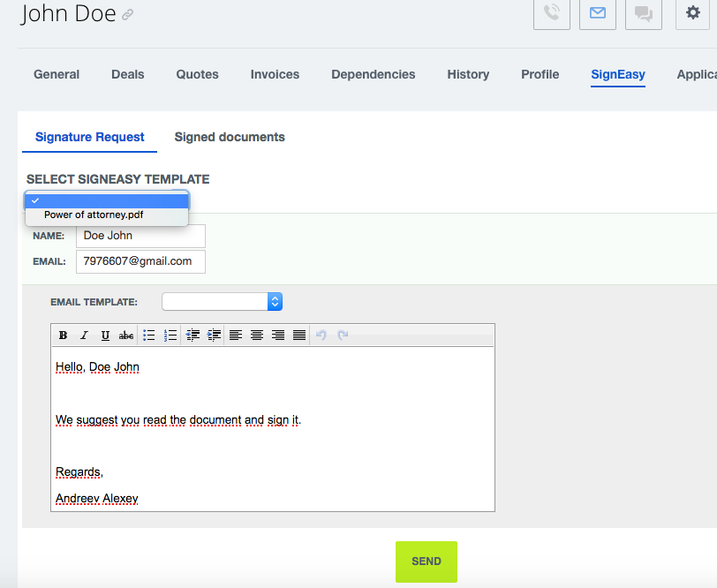Screen dimensions: 717x588
Task: Open the chat bubbles icon button
Action: (x=644, y=13)
